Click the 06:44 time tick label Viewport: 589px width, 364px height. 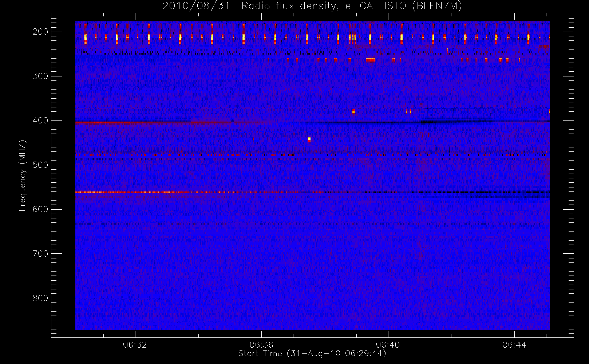click(514, 345)
